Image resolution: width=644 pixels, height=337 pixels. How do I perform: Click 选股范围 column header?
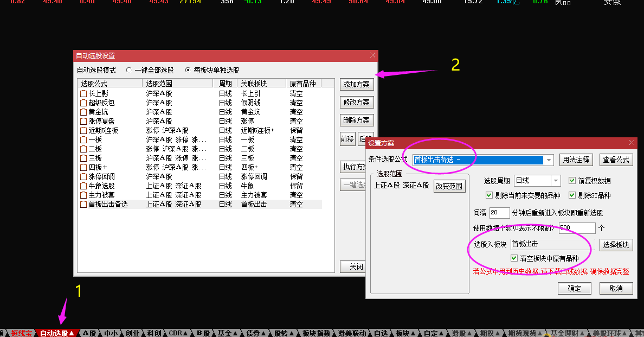(x=178, y=84)
